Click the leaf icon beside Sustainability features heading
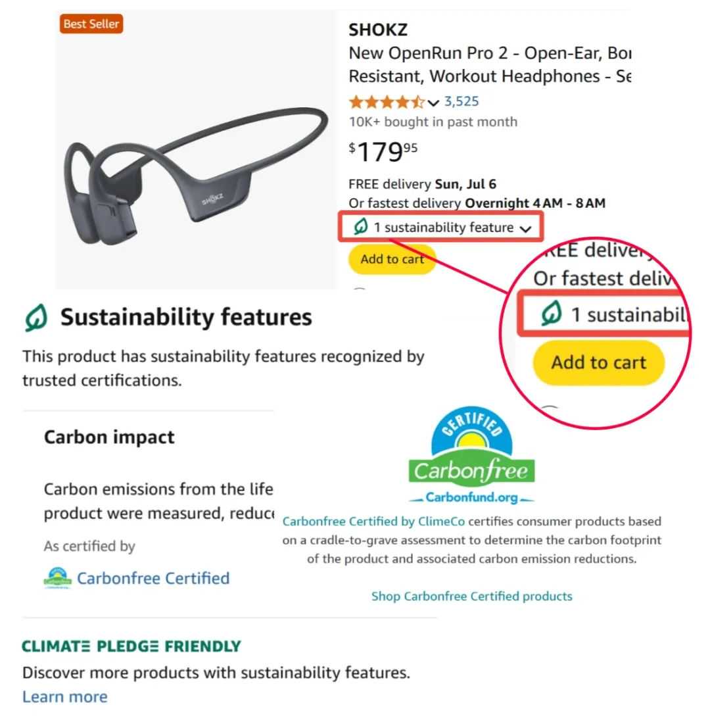The image size is (710, 728). [36, 318]
